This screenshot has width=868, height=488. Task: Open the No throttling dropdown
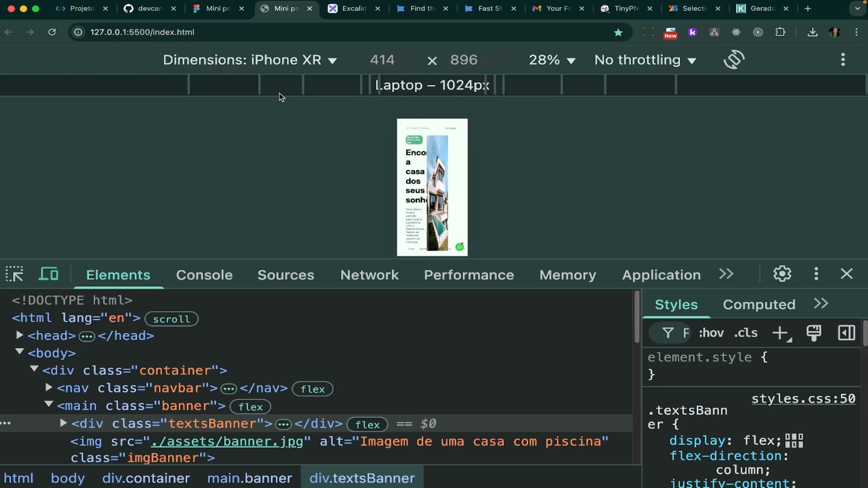click(645, 60)
